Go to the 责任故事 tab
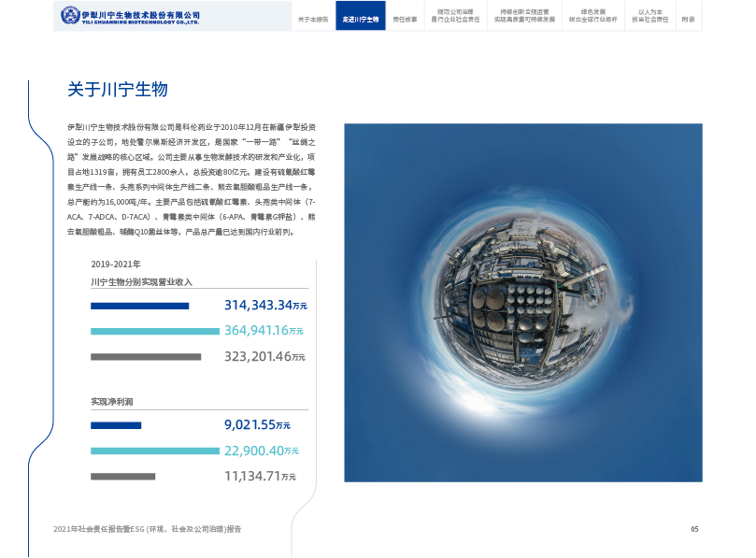 (x=405, y=19)
